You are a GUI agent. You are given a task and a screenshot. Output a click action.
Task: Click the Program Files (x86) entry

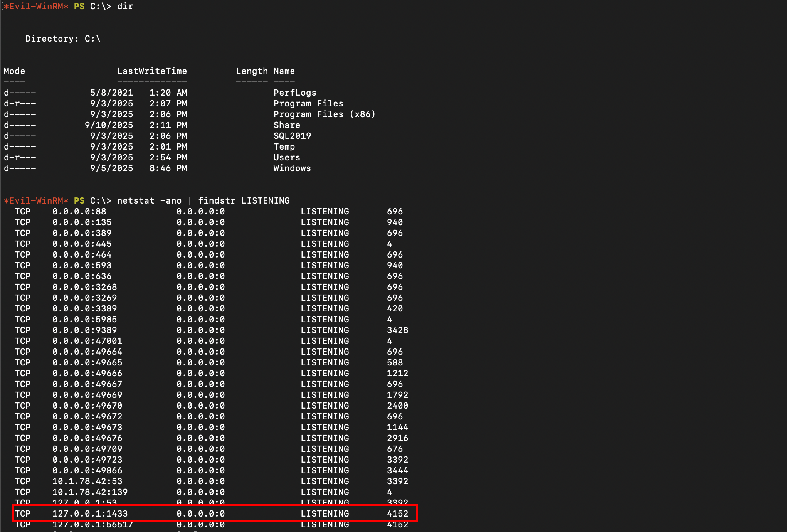point(324,114)
